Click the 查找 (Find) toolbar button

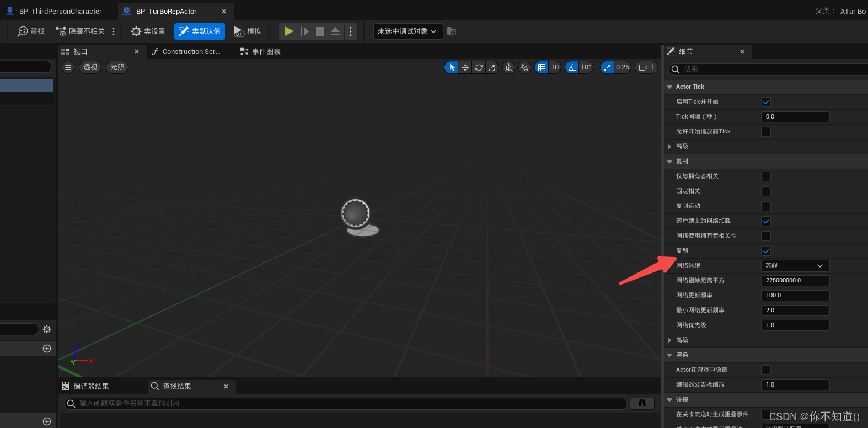(x=31, y=31)
